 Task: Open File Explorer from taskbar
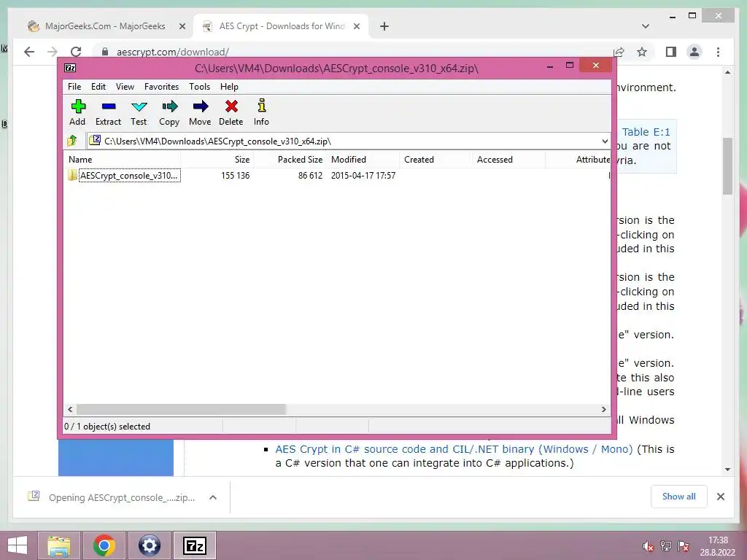coord(58,545)
